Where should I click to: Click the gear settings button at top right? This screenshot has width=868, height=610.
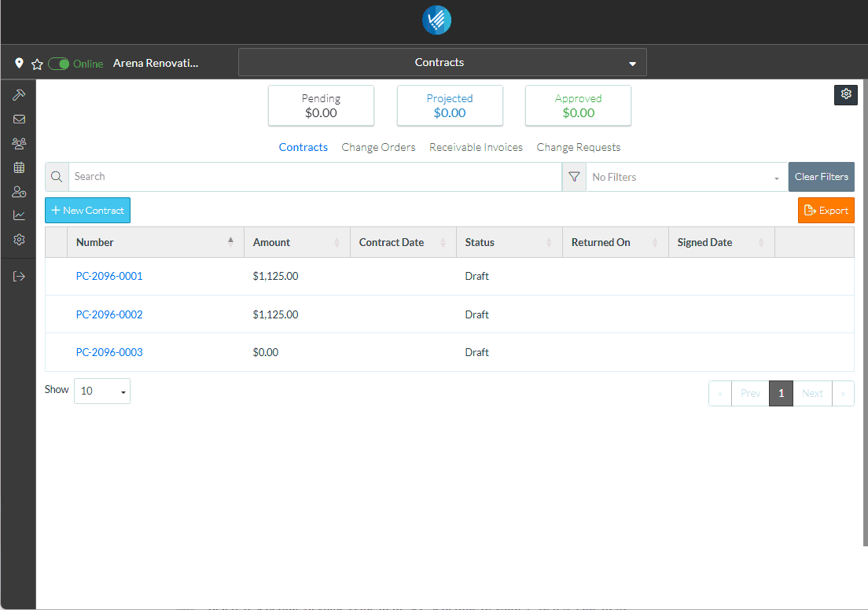846,94
